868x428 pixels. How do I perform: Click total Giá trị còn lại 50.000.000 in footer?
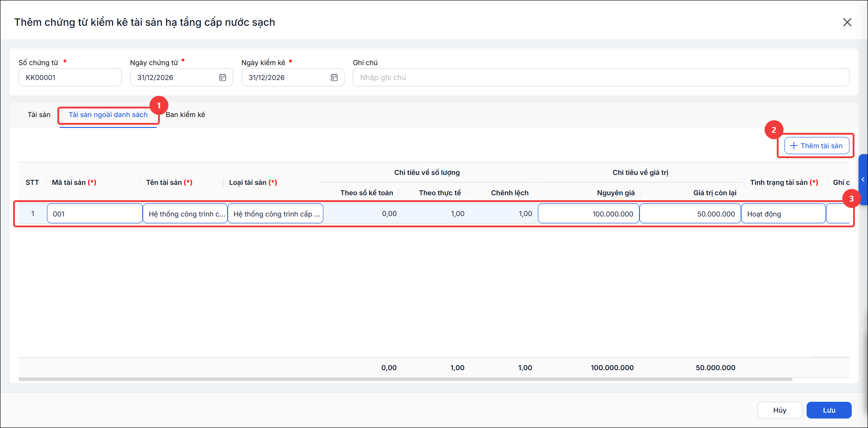(x=715, y=368)
